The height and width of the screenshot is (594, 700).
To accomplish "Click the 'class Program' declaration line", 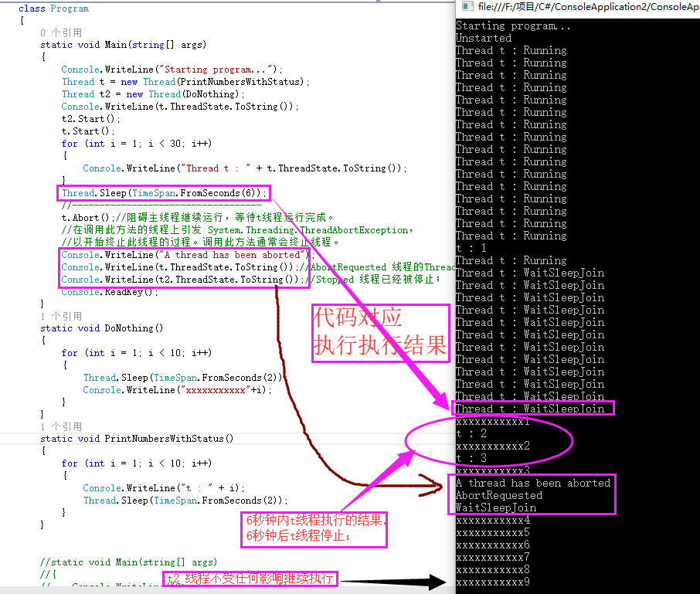I will coord(53,8).
